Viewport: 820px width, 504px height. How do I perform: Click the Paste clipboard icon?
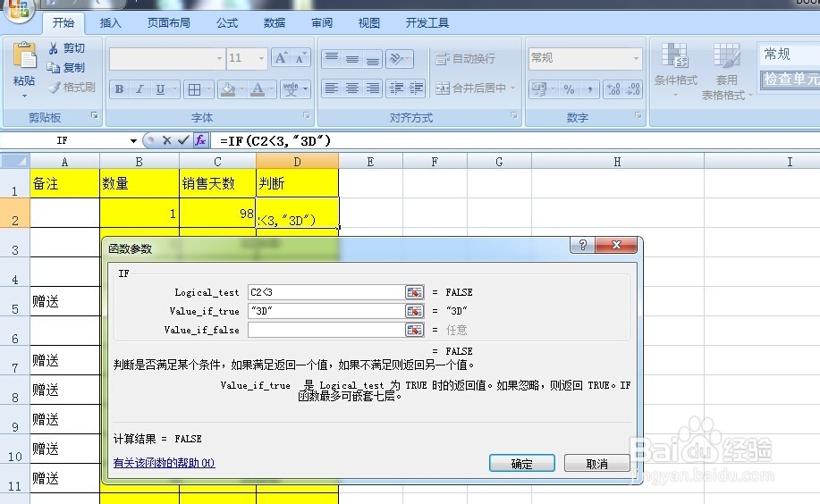point(24,56)
